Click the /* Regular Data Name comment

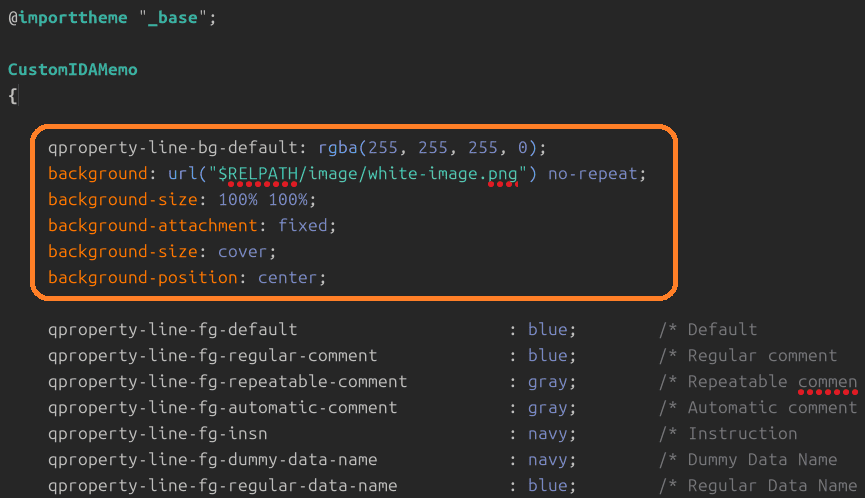759,485
